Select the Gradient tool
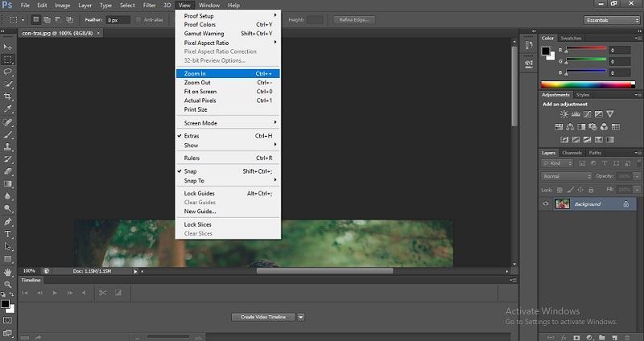 click(x=8, y=184)
